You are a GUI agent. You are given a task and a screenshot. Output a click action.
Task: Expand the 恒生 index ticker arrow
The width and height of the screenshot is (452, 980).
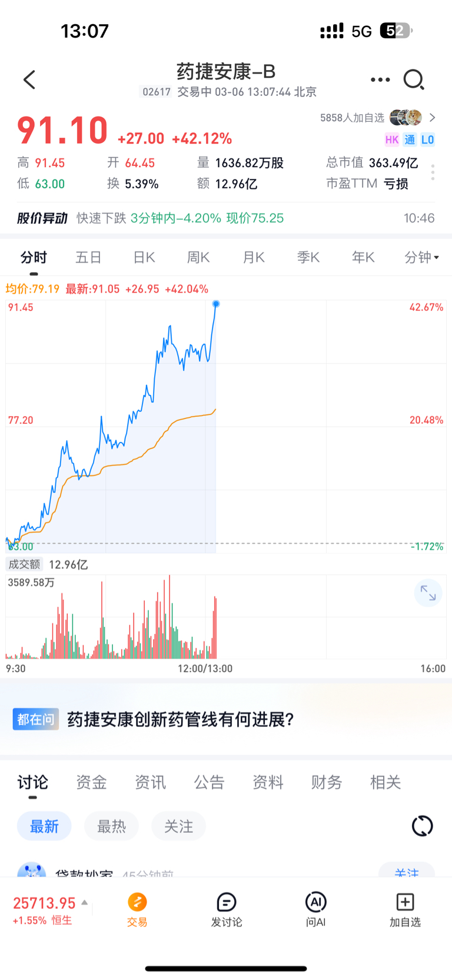click(85, 902)
